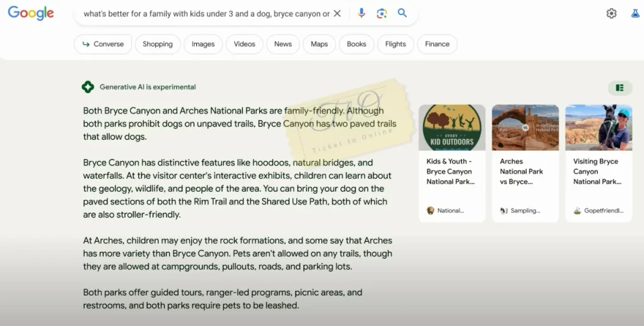Click the 'Sampling...' source name
The width and height of the screenshot is (644, 326).
tap(525, 210)
